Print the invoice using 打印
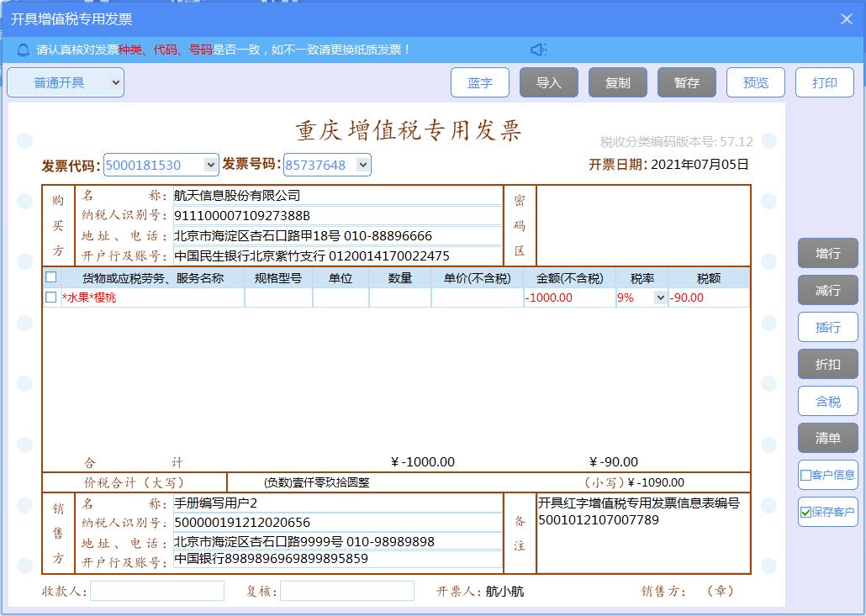This screenshot has width=866, height=616. [825, 82]
